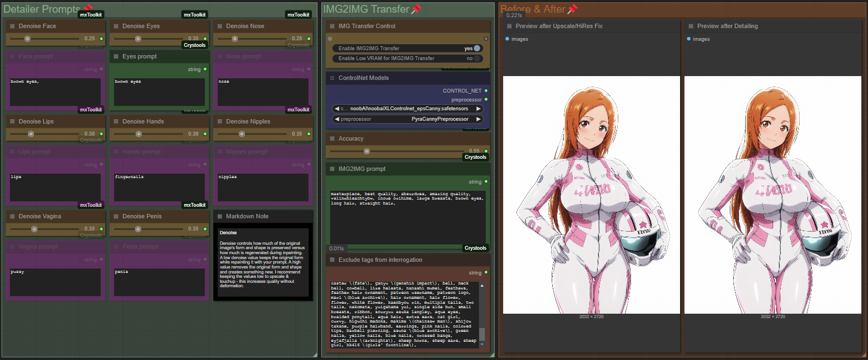Screen dimensions: 868x360
Task: Click the Detailer Prompts group title
Action: point(42,9)
